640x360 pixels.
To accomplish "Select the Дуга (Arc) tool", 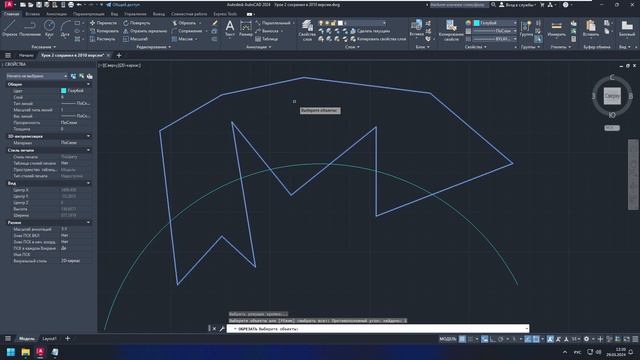I will (65, 28).
